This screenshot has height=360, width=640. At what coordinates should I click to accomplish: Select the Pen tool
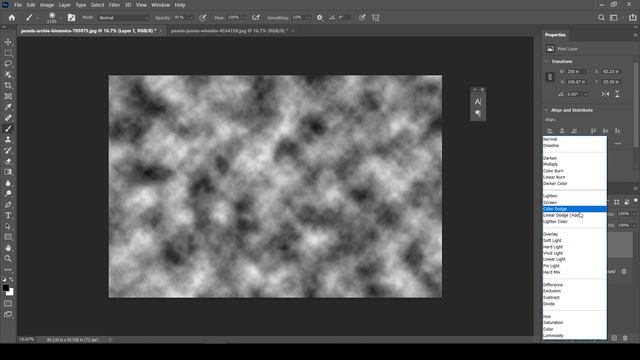(8, 204)
